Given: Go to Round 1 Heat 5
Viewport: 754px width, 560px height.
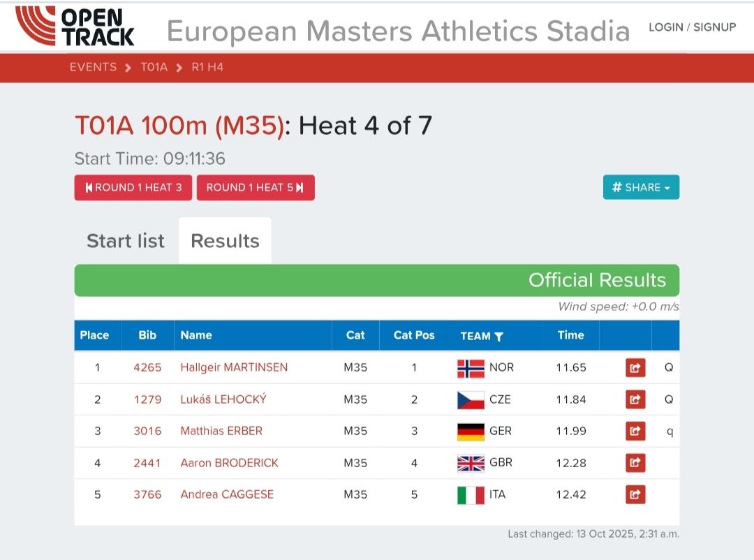Looking at the screenshot, I should (256, 187).
